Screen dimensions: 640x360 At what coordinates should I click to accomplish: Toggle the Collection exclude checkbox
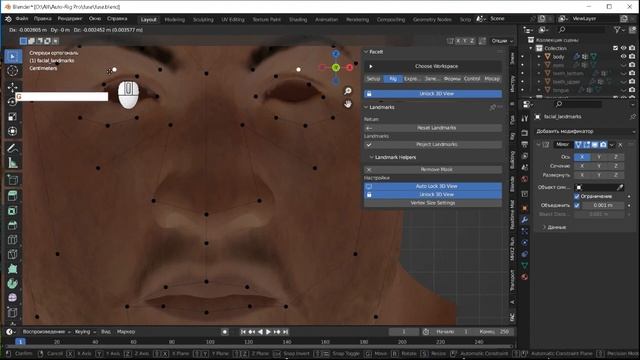[616, 48]
